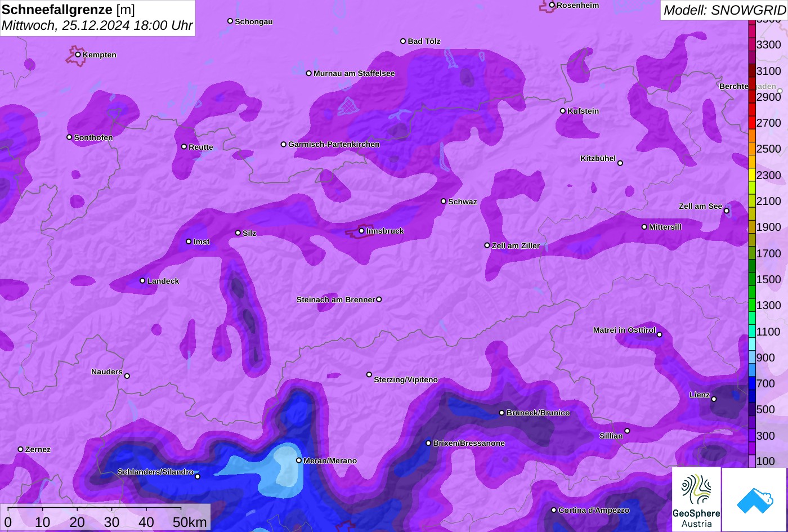Select the "Reutte" town label
This screenshot has width=788, height=532.
point(201,147)
